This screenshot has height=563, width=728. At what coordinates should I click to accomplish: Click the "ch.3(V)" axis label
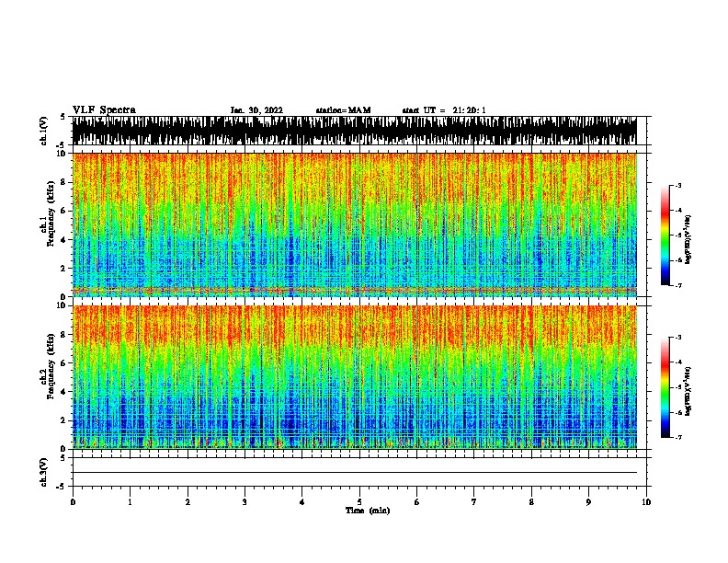pos(44,472)
